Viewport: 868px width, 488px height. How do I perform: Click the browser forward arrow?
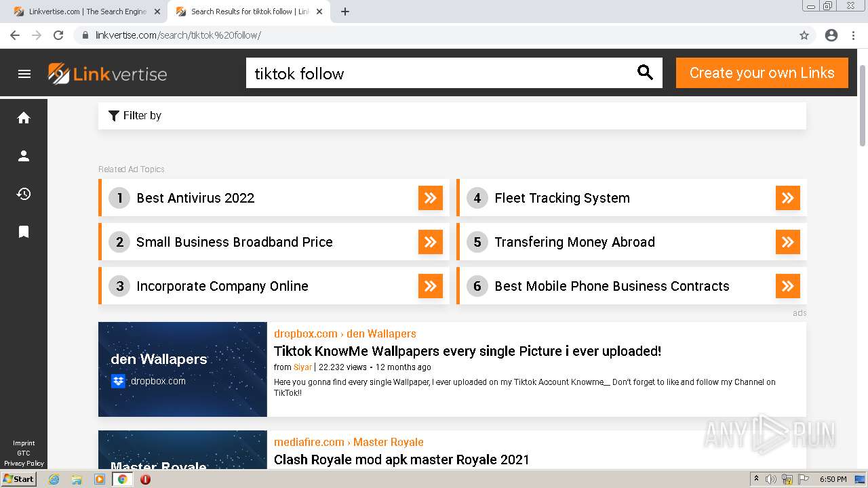pyautogui.click(x=37, y=35)
